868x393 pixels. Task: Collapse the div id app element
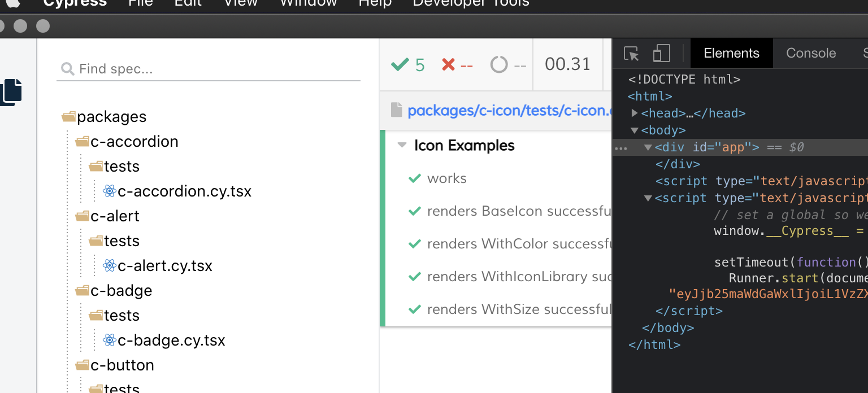click(x=648, y=147)
